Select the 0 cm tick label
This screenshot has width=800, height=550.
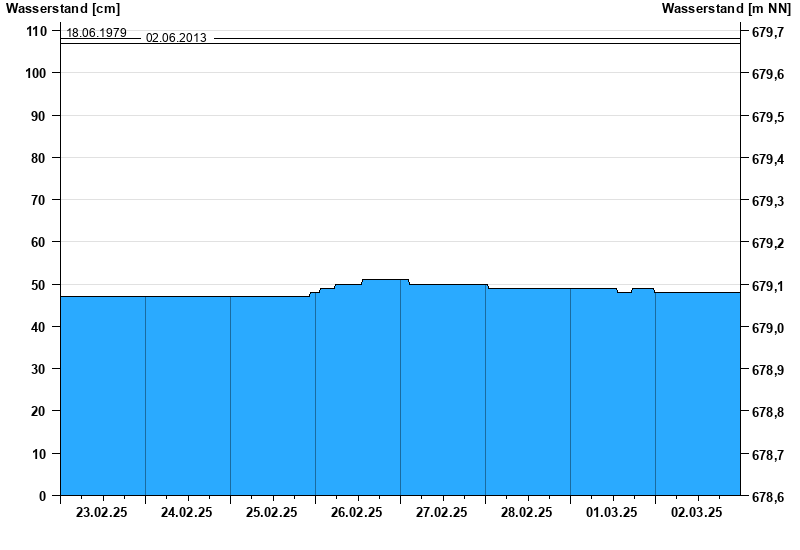pos(42,496)
